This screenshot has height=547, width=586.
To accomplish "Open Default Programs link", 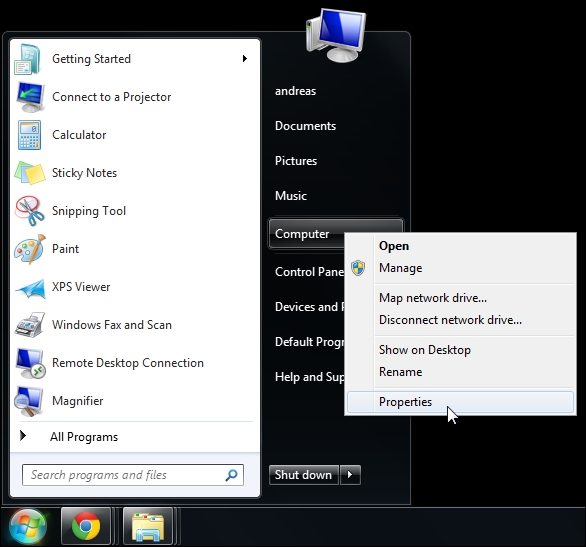I will pos(309,342).
